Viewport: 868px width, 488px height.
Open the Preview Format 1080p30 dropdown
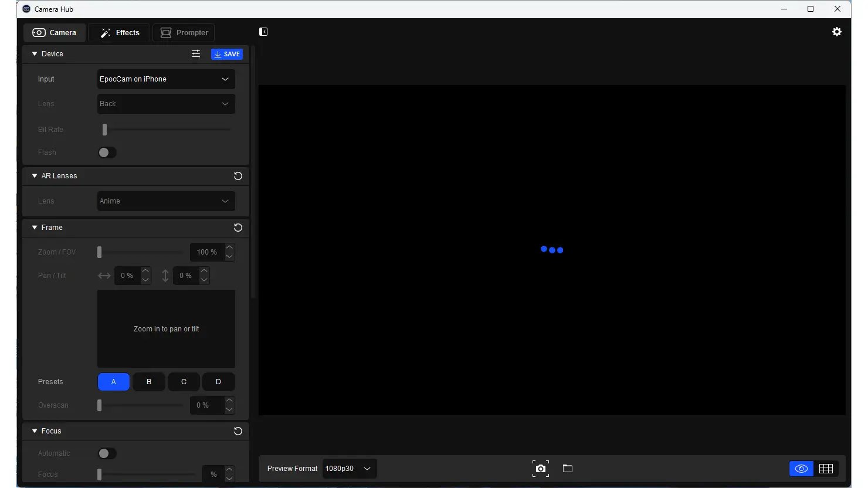[x=349, y=469]
